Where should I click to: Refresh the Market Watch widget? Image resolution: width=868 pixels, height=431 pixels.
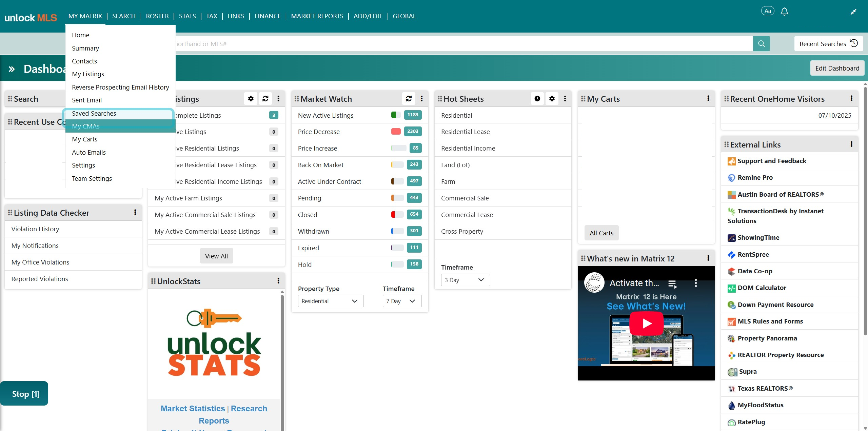coord(409,99)
